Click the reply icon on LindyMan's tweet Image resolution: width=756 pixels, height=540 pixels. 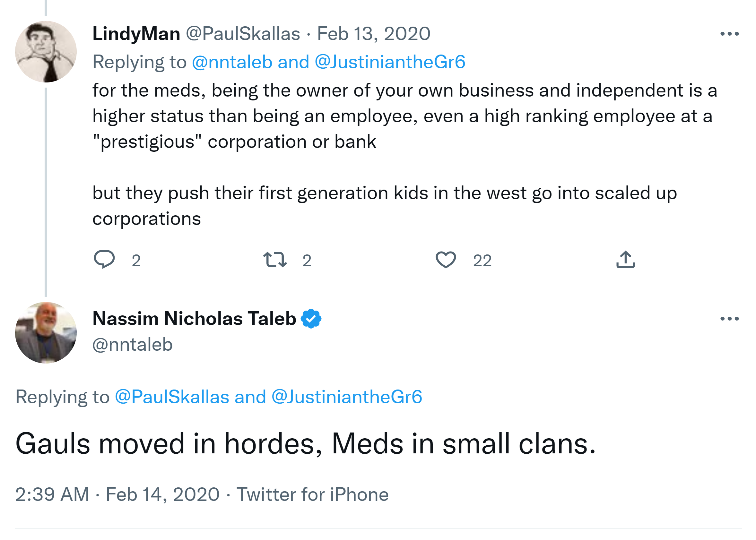point(104,259)
